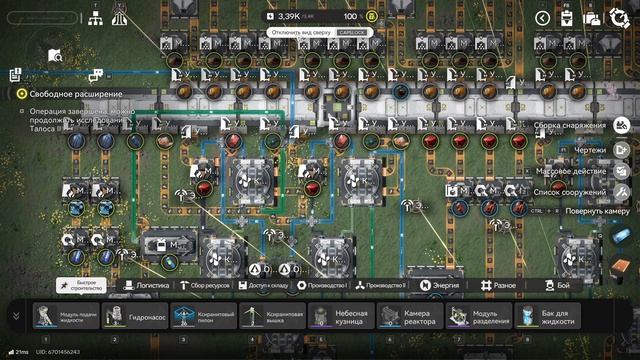
Task: Select Камера реактора building card
Action: click(x=410, y=316)
